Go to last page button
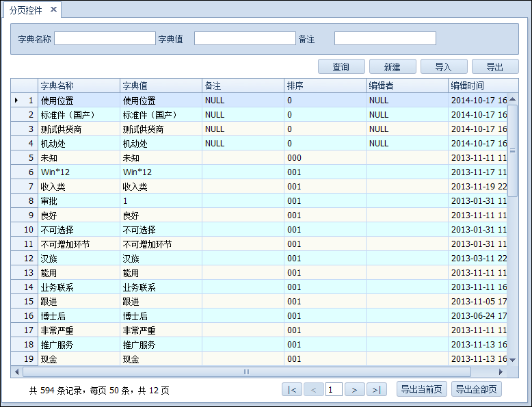Screen dimensions: 532x407 pyautogui.click(x=376, y=389)
